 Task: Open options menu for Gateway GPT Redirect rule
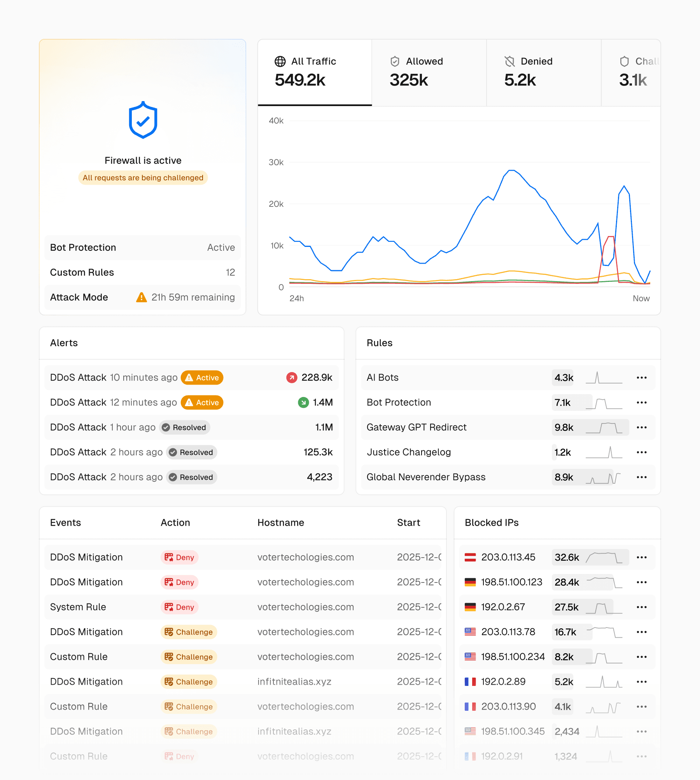[x=641, y=427]
